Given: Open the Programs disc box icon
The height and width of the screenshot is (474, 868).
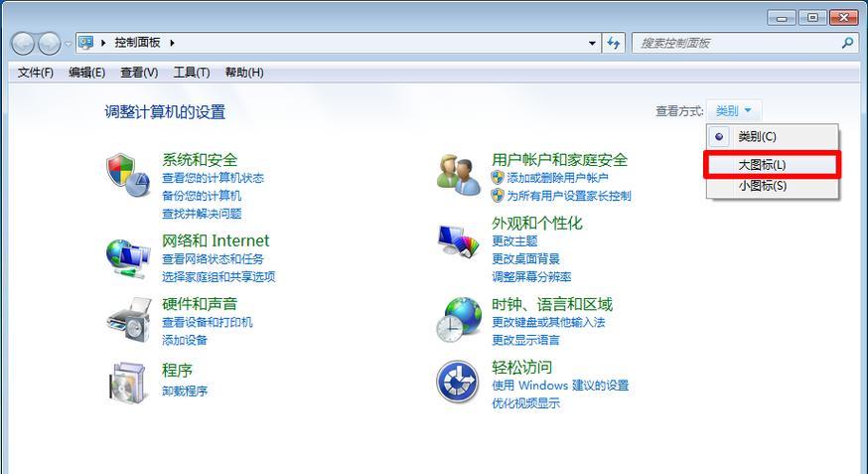Looking at the screenshot, I should [x=128, y=383].
